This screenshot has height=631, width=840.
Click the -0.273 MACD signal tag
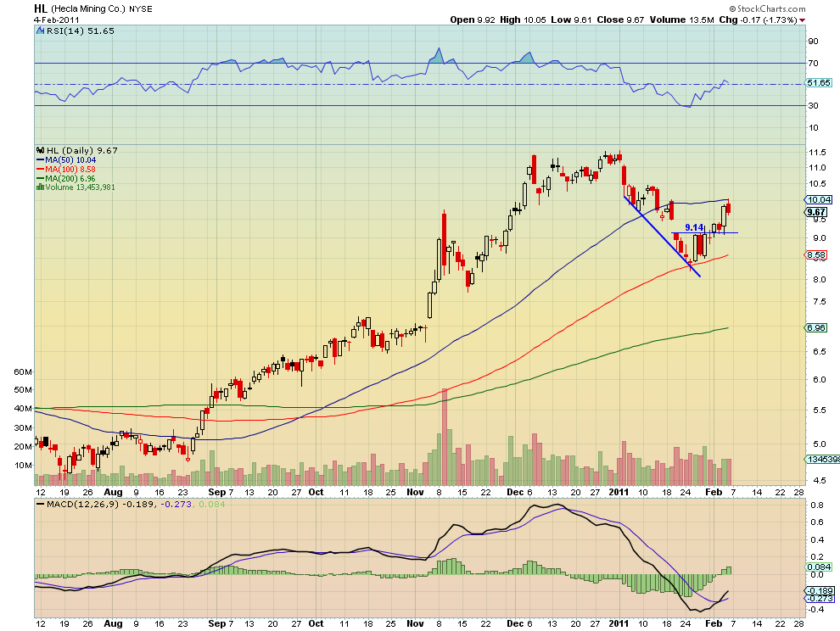[819, 598]
